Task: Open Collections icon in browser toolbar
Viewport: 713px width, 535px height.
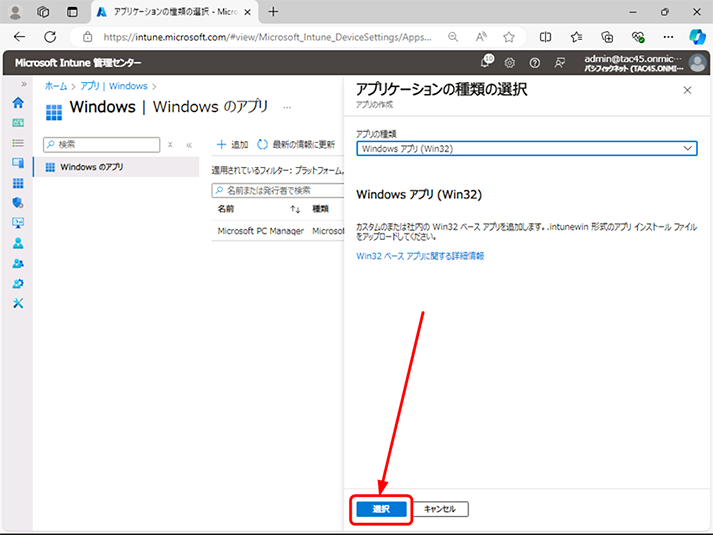Action: coord(607,37)
